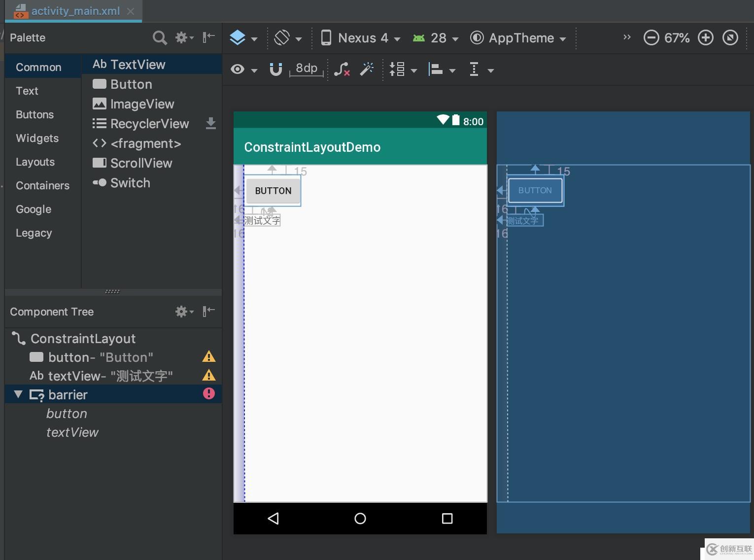Click barrier error indicator icon
The width and height of the screenshot is (754, 560).
[x=209, y=393]
